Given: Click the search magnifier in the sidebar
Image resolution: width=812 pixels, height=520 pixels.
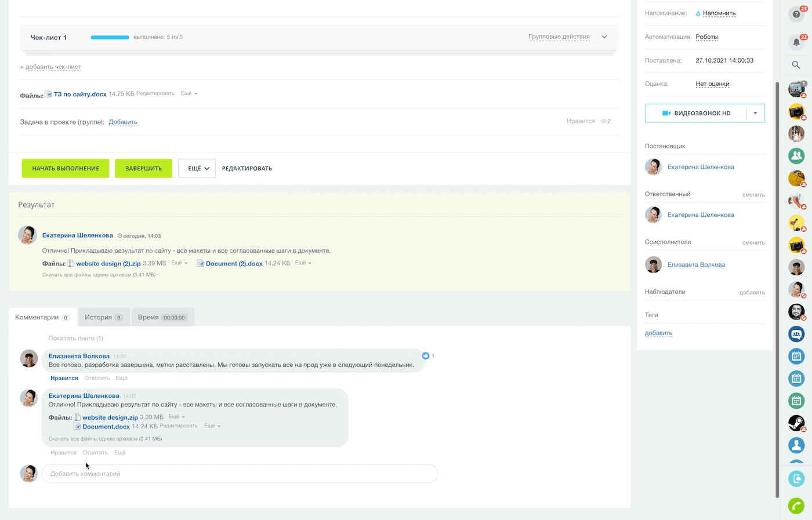Looking at the screenshot, I should [796, 65].
